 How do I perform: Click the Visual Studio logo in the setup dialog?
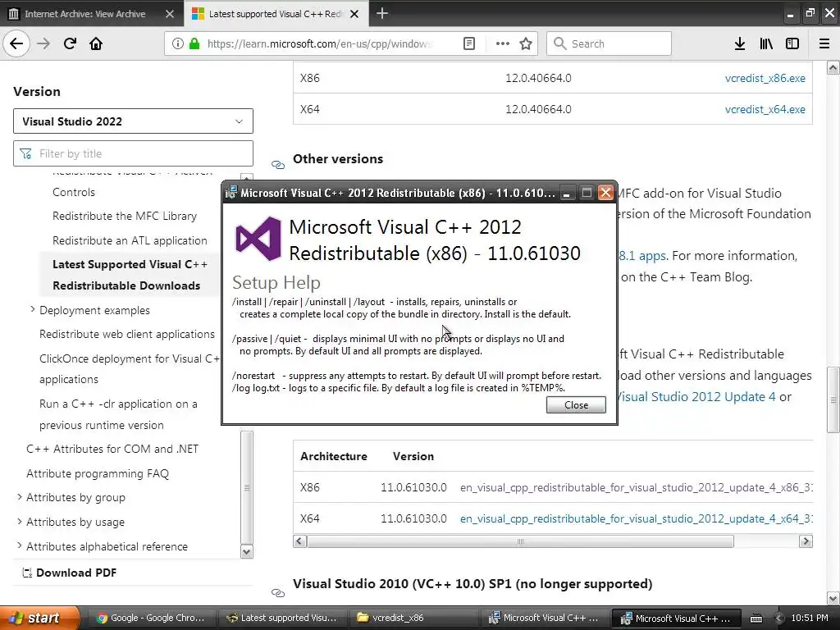pyautogui.click(x=258, y=239)
